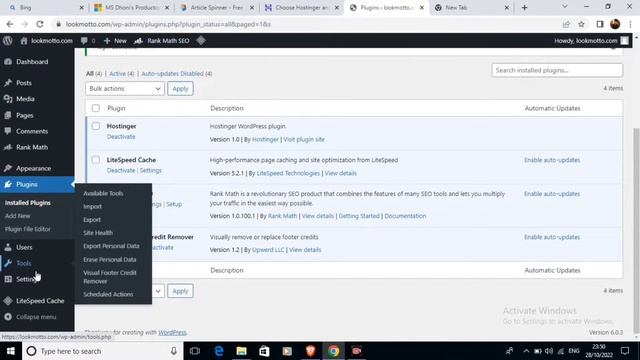Image resolution: width=640 pixels, height=360 pixels.
Task: Click the New content plus button
Action: coord(115,40)
